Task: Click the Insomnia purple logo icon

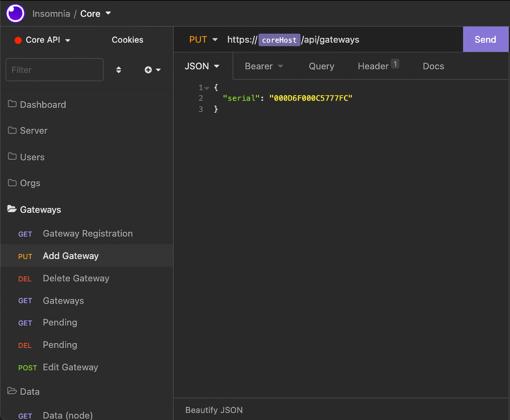Action: click(x=15, y=13)
